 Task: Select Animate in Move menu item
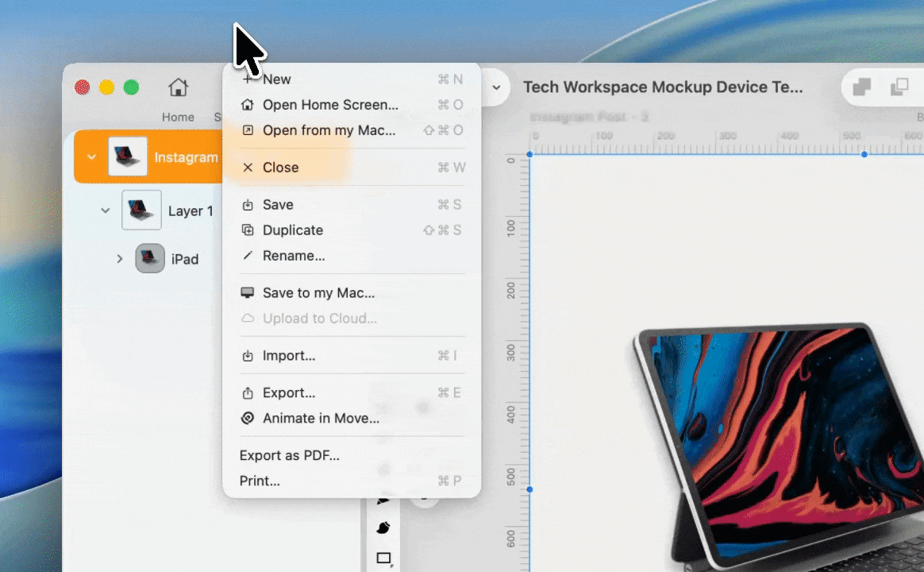pos(321,419)
